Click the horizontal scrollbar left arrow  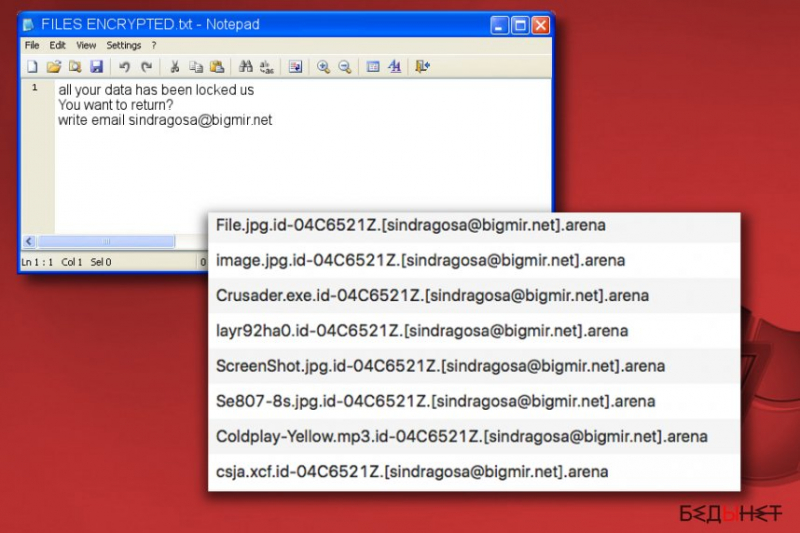coord(28,241)
